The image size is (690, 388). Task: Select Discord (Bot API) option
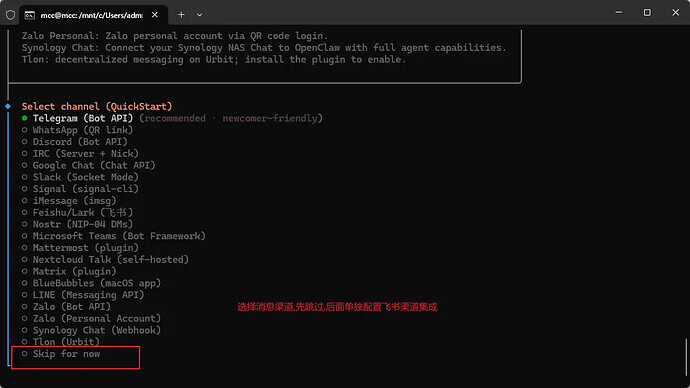click(x=74, y=142)
